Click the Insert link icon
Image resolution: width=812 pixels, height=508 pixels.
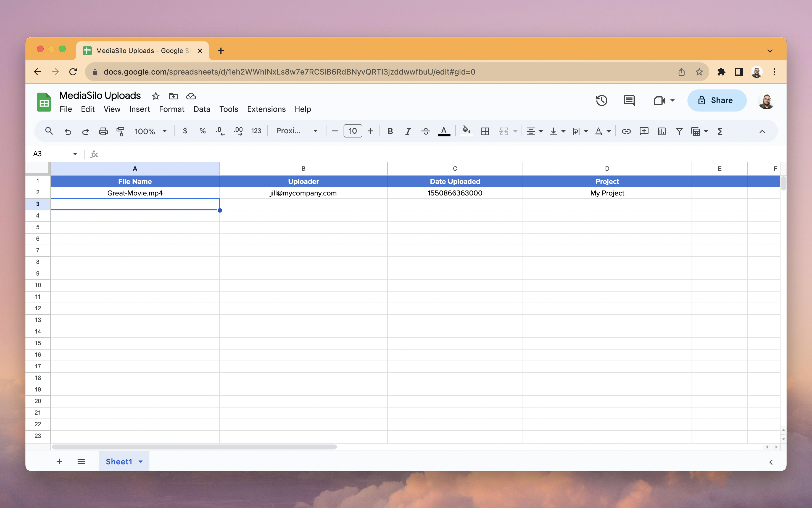click(626, 131)
